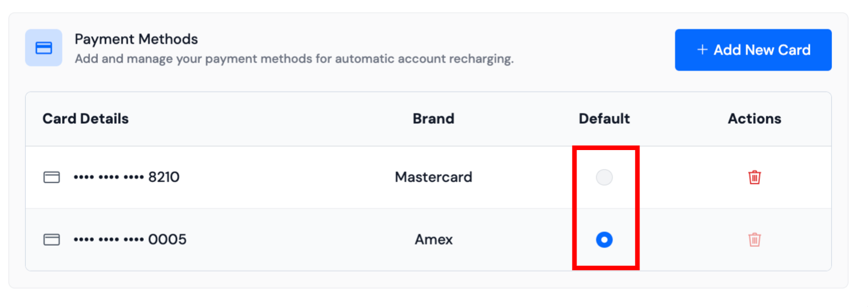The width and height of the screenshot is (868, 307).
Task: Click the Add New Card button
Action: (x=753, y=50)
